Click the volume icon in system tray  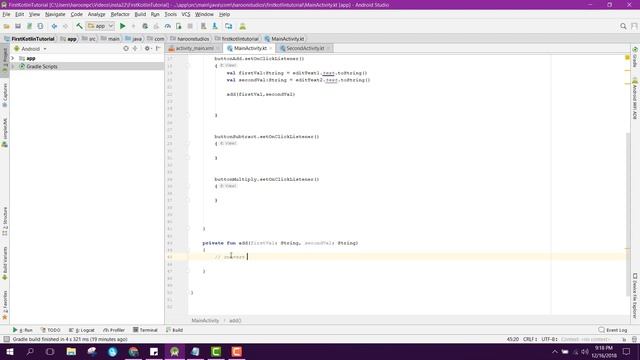pyautogui.click(x=585, y=351)
